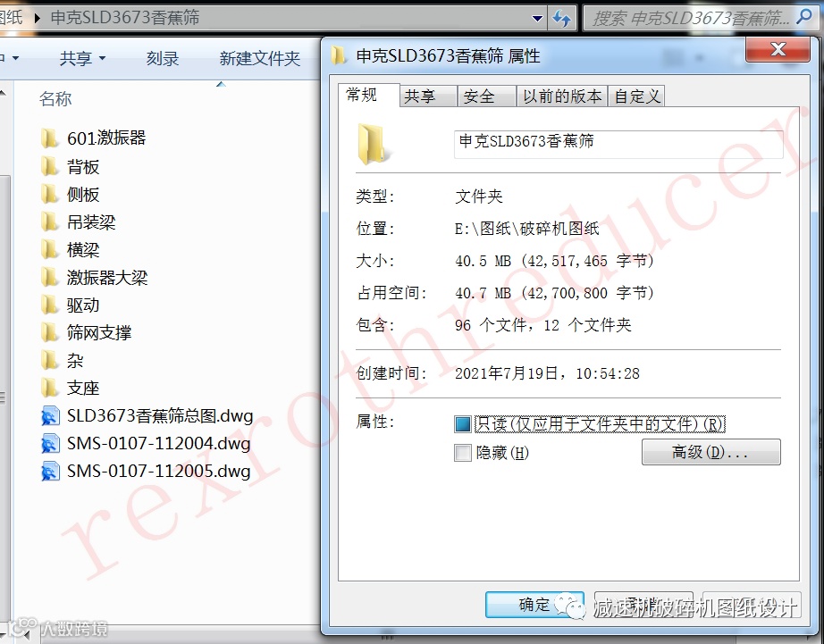Click the 名称 column sort header
824x644 pixels.
55,98
